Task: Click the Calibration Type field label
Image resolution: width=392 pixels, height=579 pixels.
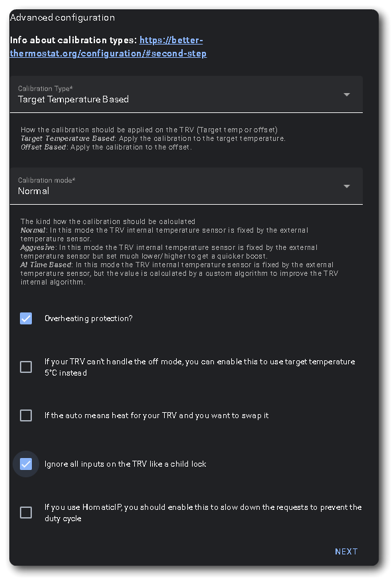Action: pos(45,88)
